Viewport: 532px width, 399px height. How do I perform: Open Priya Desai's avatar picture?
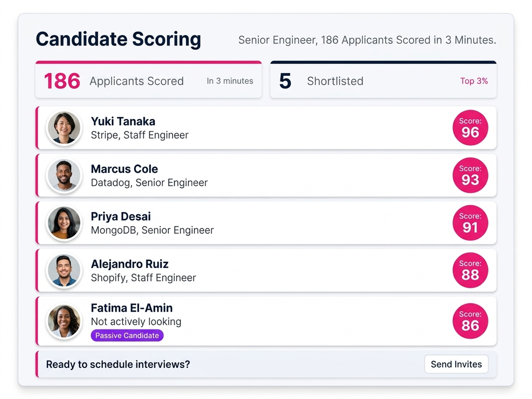(64, 223)
